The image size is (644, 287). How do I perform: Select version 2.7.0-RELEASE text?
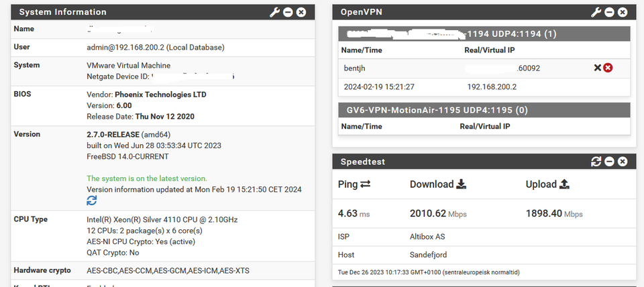click(x=113, y=134)
